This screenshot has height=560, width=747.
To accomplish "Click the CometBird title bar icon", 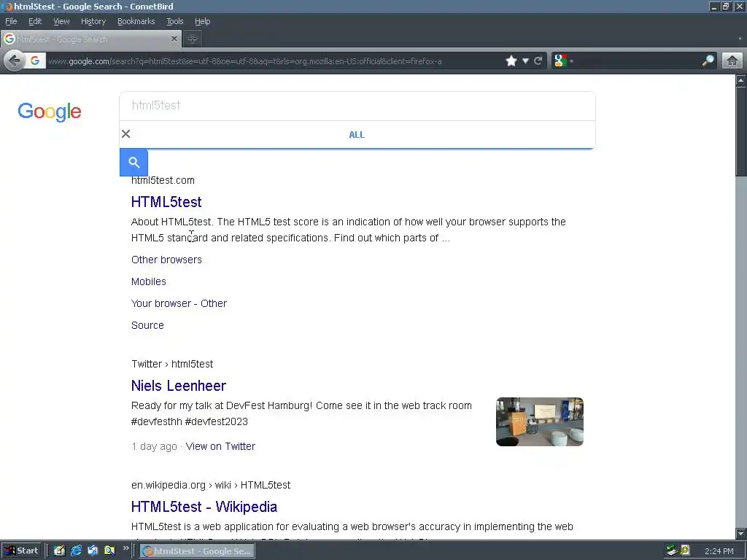I will pos(7,7).
